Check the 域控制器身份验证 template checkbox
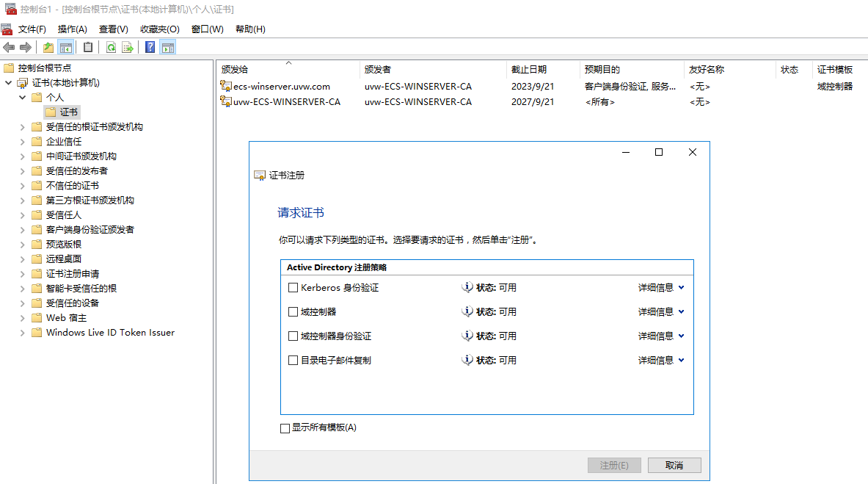The height and width of the screenshot is (484, 868). (x=293, y=336)
